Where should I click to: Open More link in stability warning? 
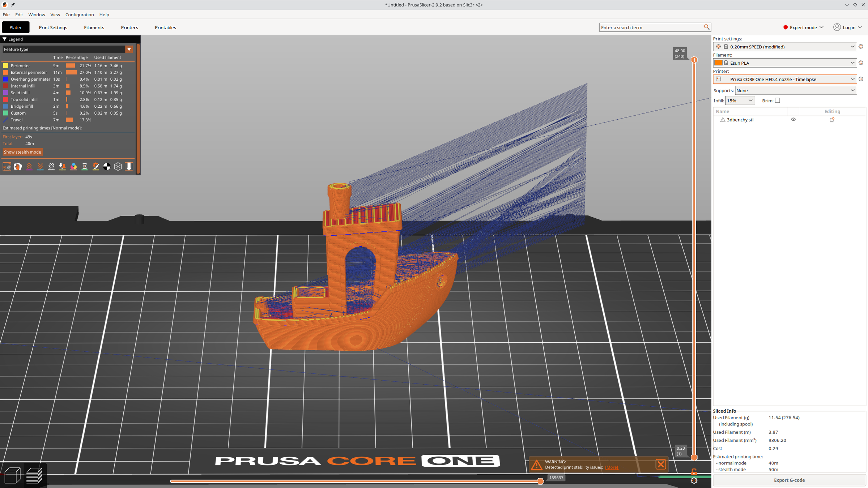(x=612, y=467)
